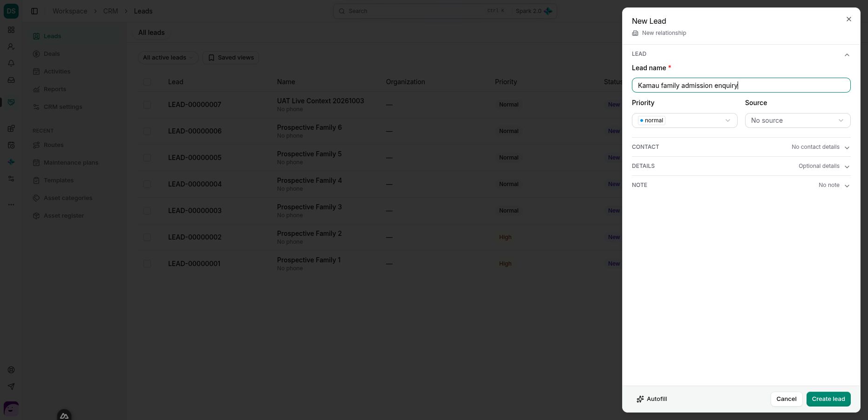Tick checkbox for LEAD-00000005
The width and height of the screenshot is (868, 420).
(x=147, y=158)
